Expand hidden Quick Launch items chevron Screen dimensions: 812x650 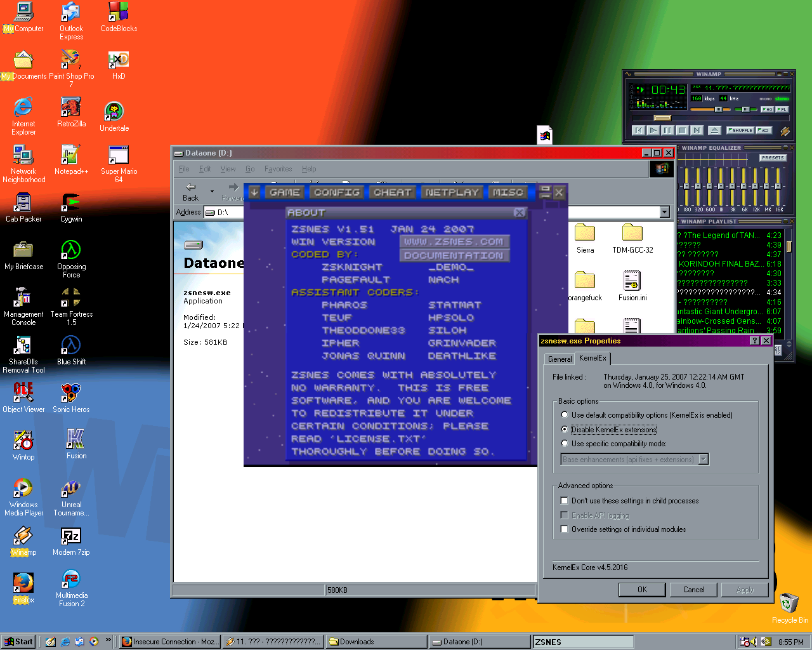coord(108,640)
